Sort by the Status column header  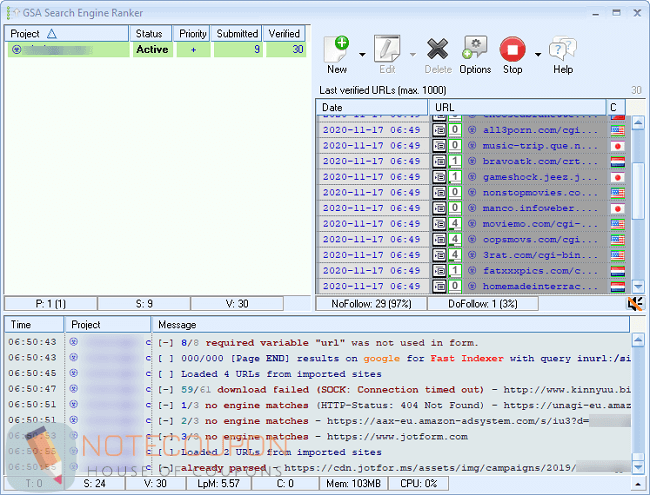click(150, 34)
